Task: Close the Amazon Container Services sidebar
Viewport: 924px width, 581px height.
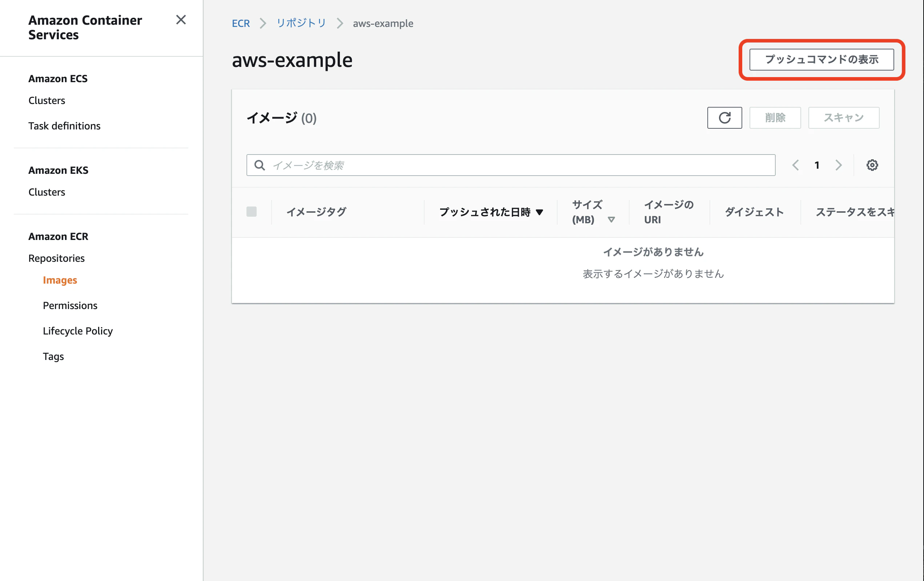Action: click(181, 20)
